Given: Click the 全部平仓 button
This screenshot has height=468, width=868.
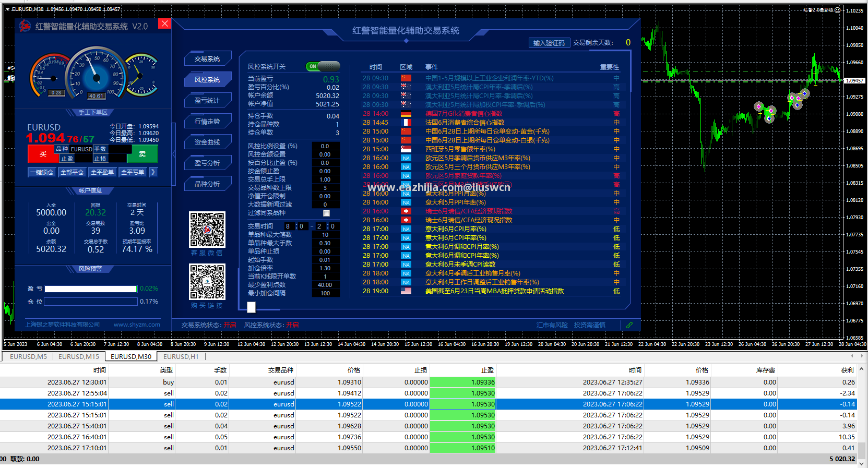Looking at the screenshot, I should click(x=72, y=172).
